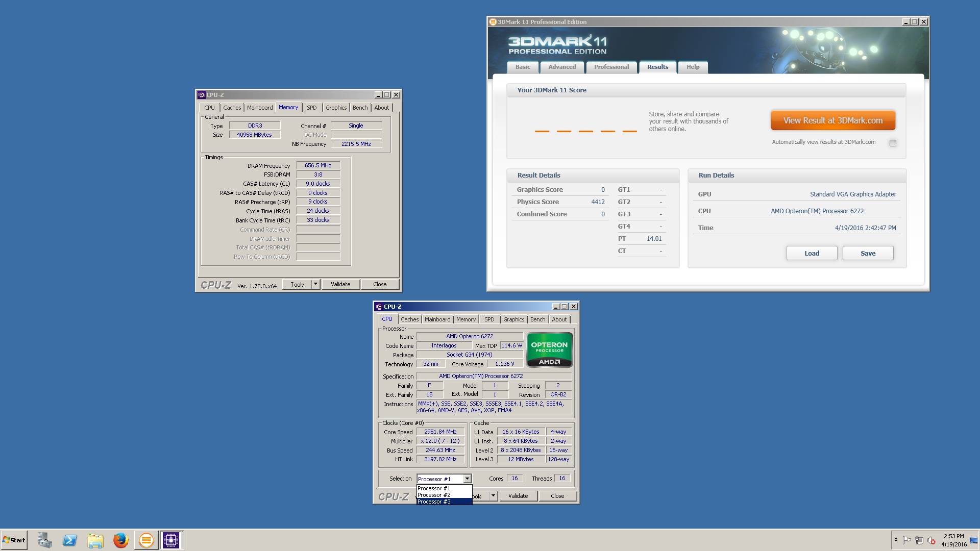Click Validate in lower CPU-Z window

518,496
